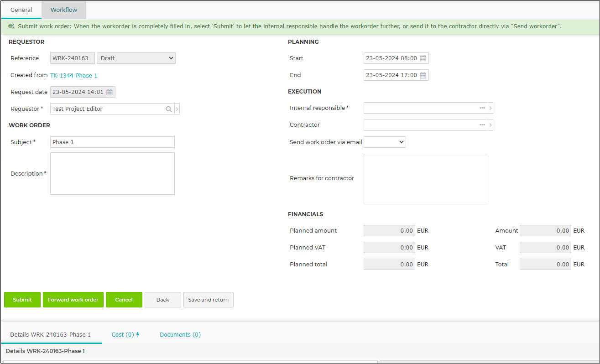The width and height of the screenshot is (600, 364).
Task: Click arrow beside the Requestor field
Action: 177,109
